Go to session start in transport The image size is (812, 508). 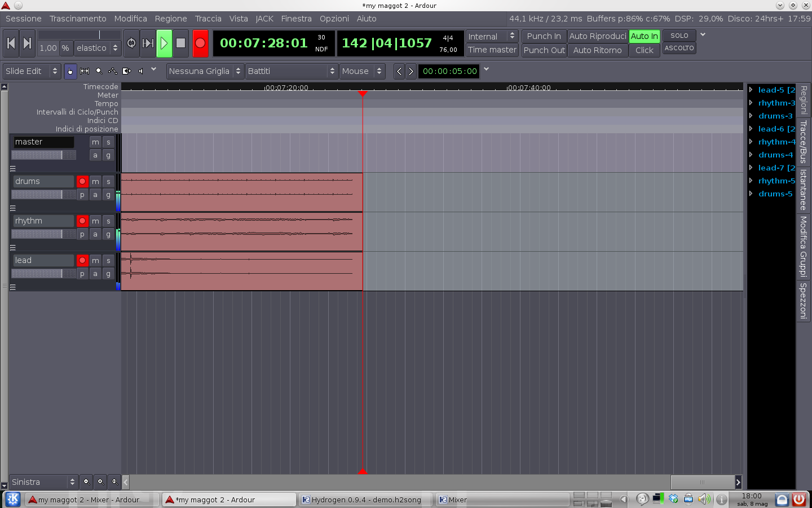coord(11,43)
